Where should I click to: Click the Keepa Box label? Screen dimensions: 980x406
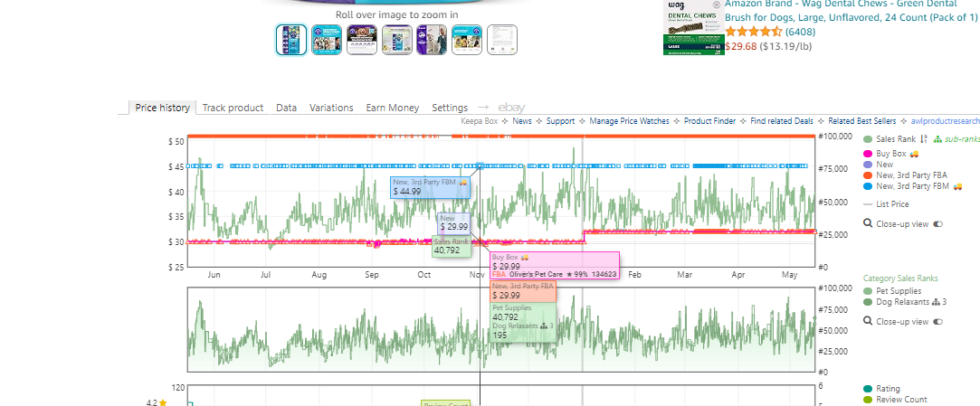click(x=480, y=121)
